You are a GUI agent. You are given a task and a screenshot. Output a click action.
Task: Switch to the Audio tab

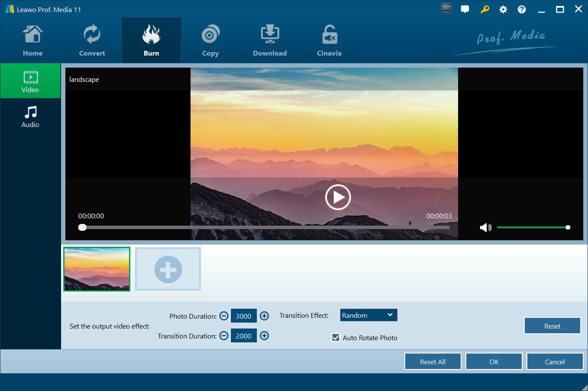[30, 117]
